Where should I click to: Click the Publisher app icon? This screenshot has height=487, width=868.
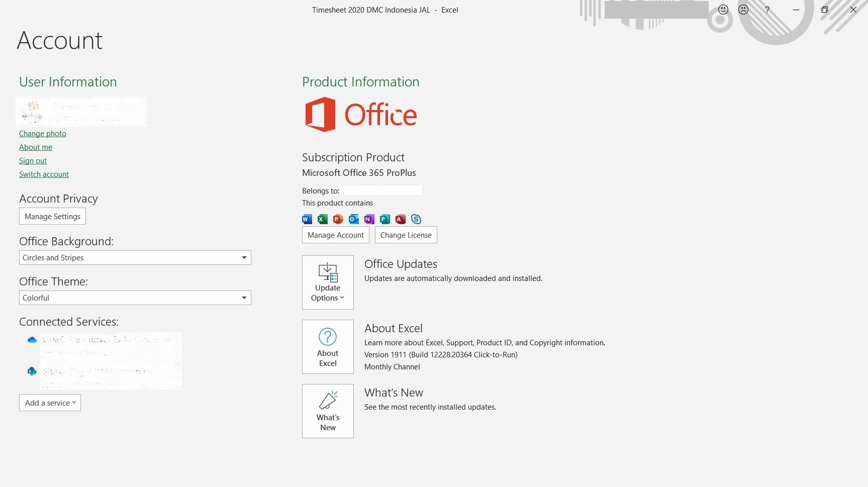coord(385,219)
